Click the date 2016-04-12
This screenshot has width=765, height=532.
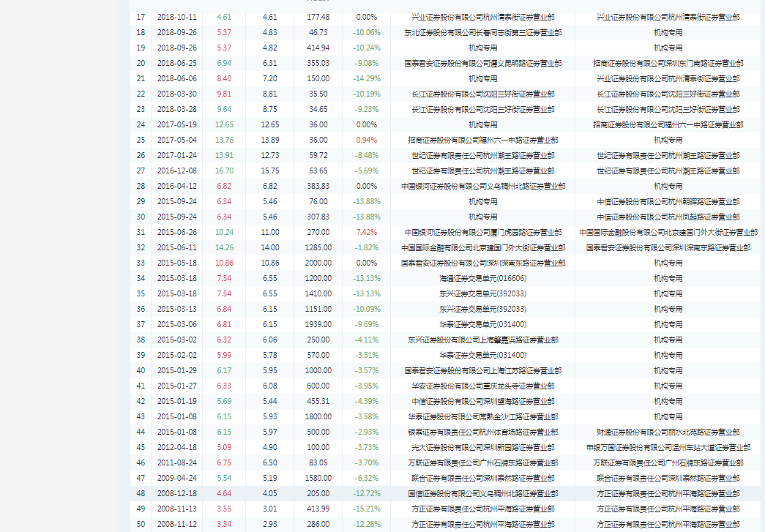point(176,186)
